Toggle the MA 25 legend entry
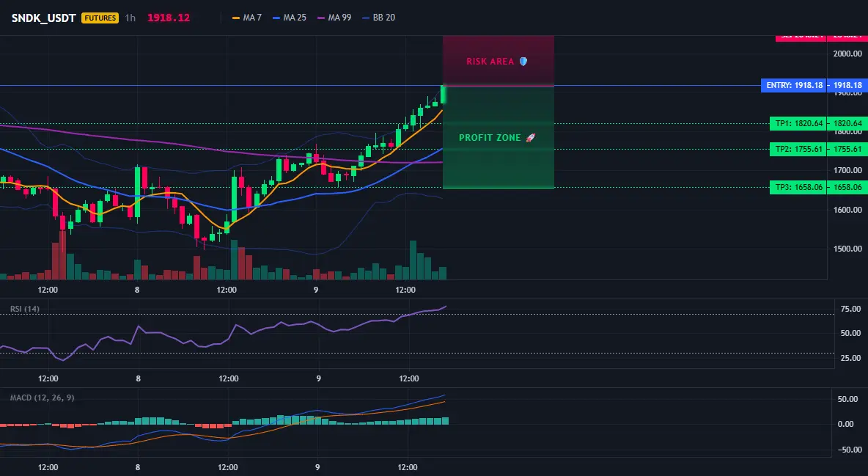 pos(290,18)
